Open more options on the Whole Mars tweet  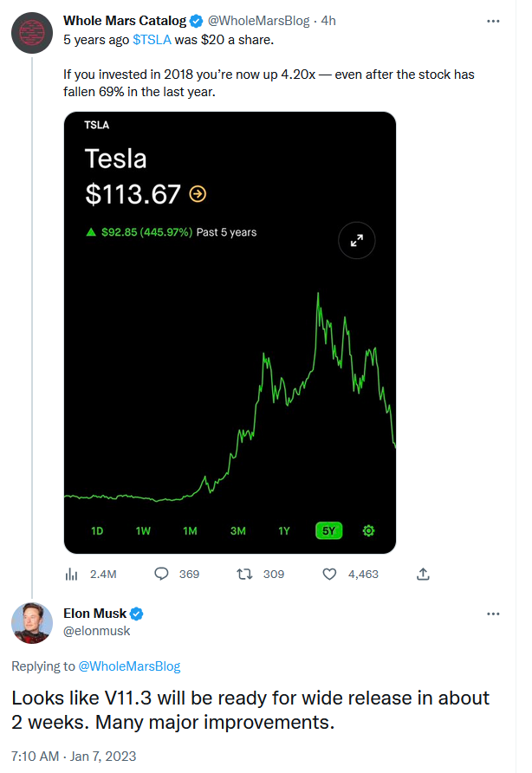[x=493, y=21]
